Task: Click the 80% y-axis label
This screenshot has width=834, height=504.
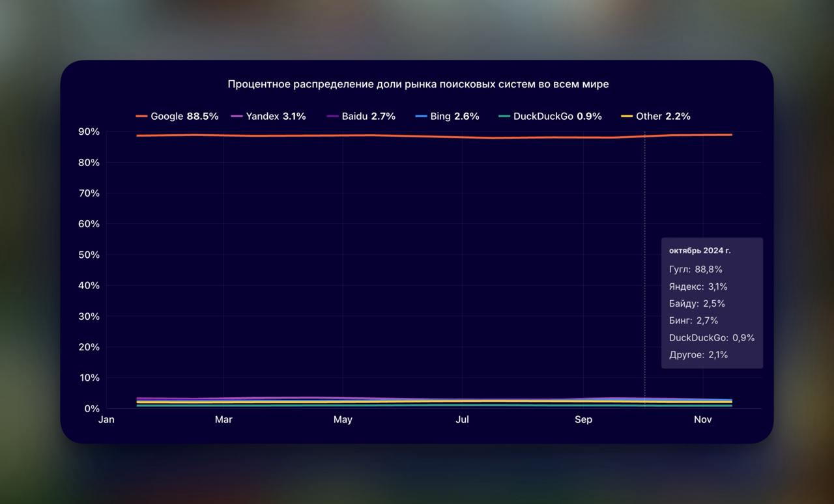Action: [89, 162]
